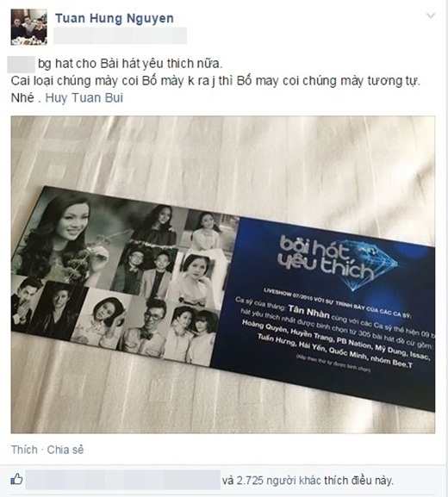Image resolution: width=448 pixels, height=497 pixels.
Task: Click the two women portrait in collage corner
Action: pos(191,336)
